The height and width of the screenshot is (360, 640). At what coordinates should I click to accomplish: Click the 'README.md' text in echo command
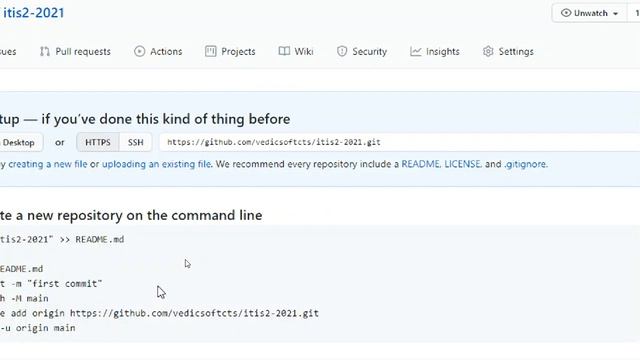tap(100, 240)
